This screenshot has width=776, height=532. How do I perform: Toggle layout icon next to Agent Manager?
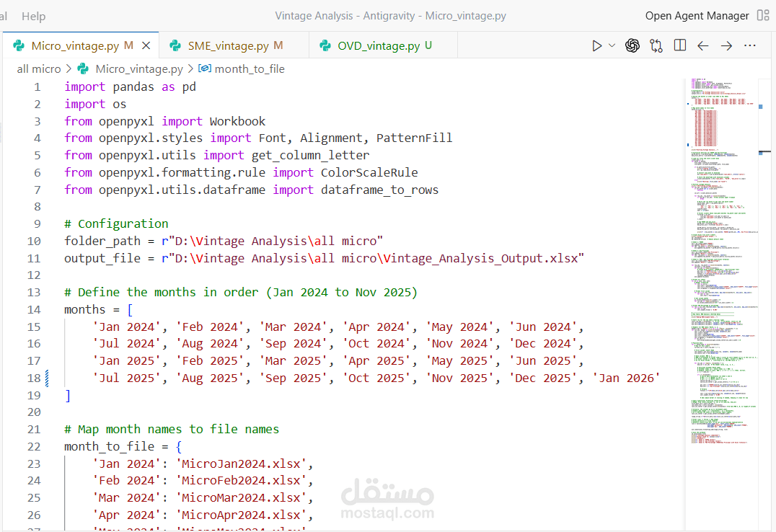(x=763, y=15)
